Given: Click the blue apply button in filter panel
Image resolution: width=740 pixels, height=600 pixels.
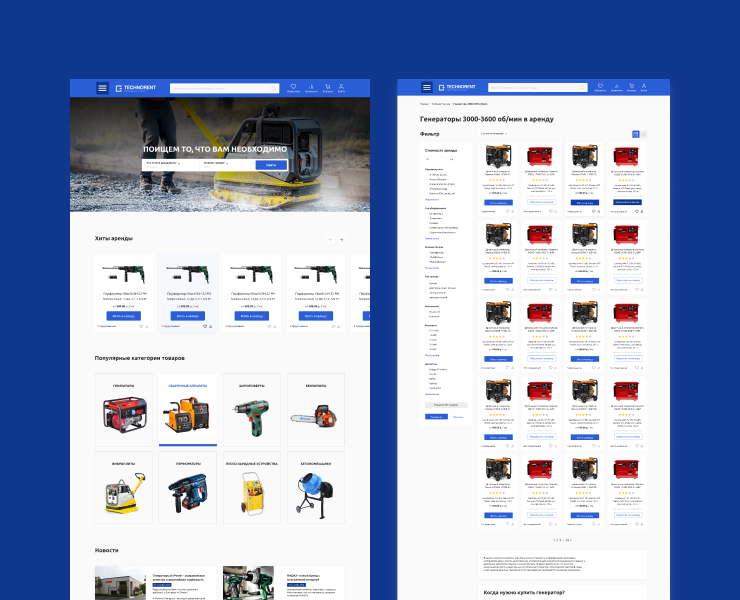Looking at the screenshot, I should (435, 416).
